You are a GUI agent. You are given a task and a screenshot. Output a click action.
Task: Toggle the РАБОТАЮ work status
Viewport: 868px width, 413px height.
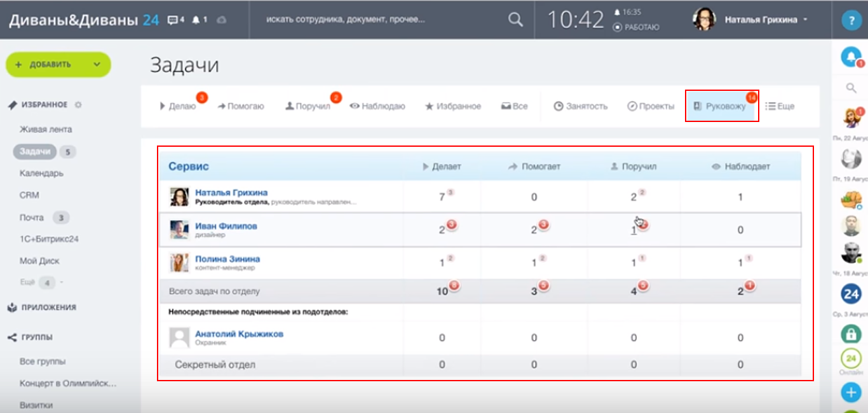pos(636,27)
